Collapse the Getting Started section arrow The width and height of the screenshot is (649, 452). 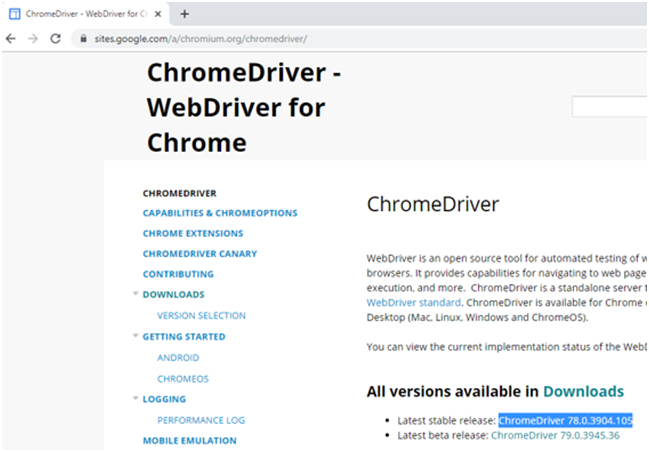point(135,336)
